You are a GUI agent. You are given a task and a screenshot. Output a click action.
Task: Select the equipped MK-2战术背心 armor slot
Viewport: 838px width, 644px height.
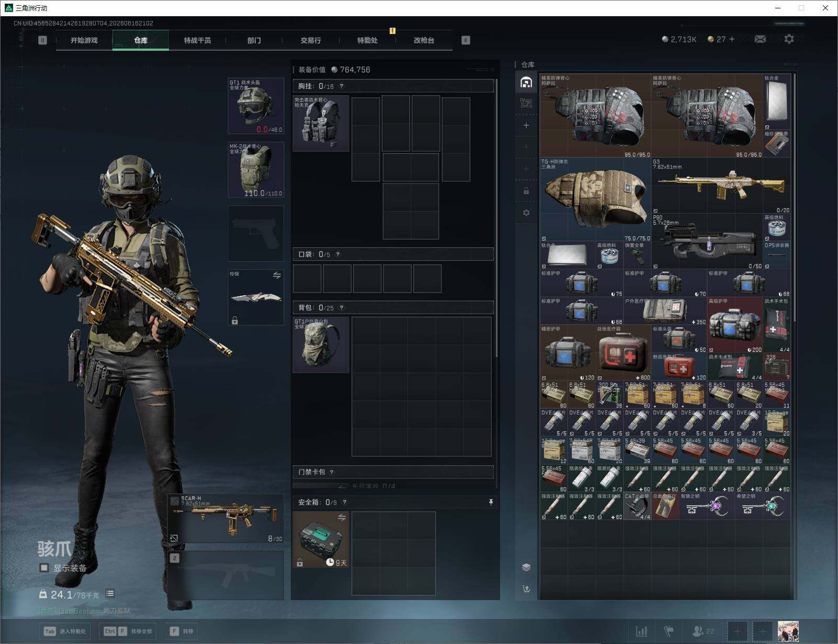(x=256, y=170)
